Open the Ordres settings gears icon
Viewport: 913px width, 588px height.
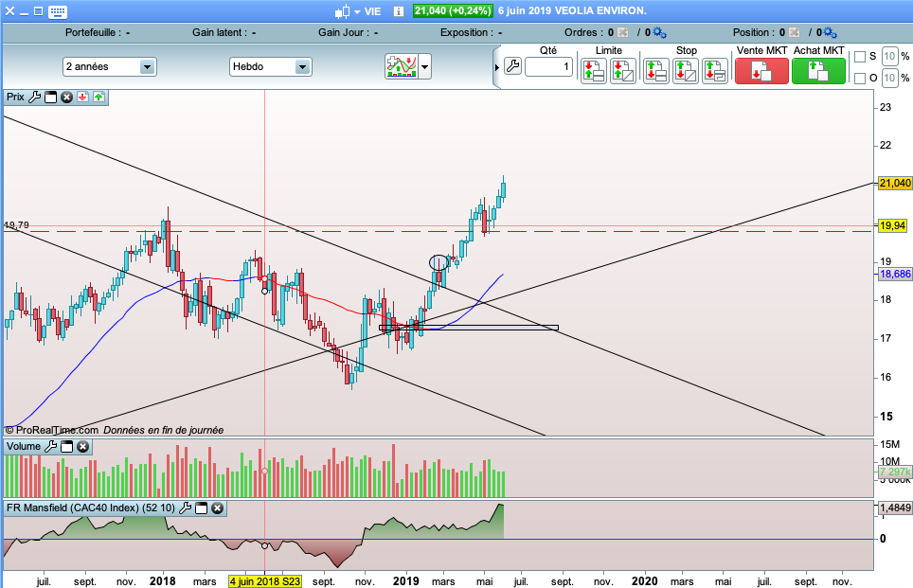coord(659,32)
